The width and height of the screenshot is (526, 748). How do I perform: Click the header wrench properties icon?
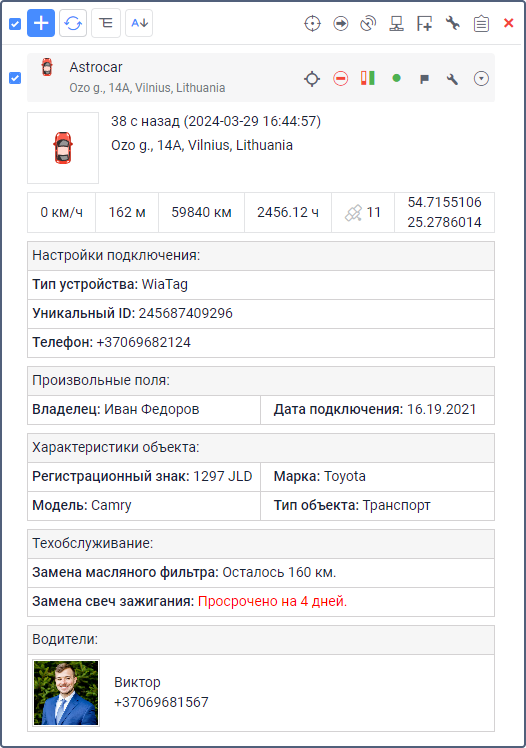pyautogui.click(x=453, y=23)
